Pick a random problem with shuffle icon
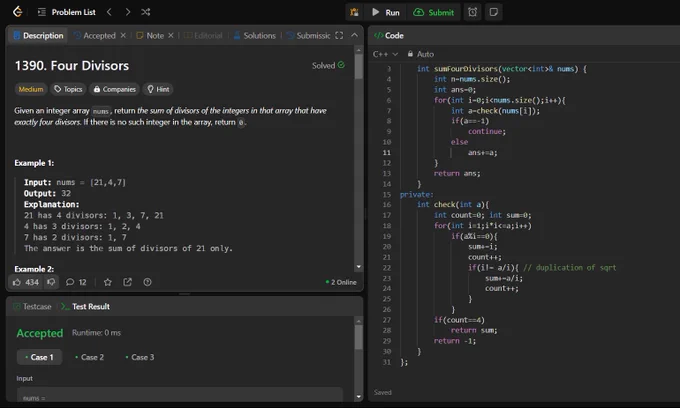The width and height of the screenshot is (680, 408). point(146,12)
